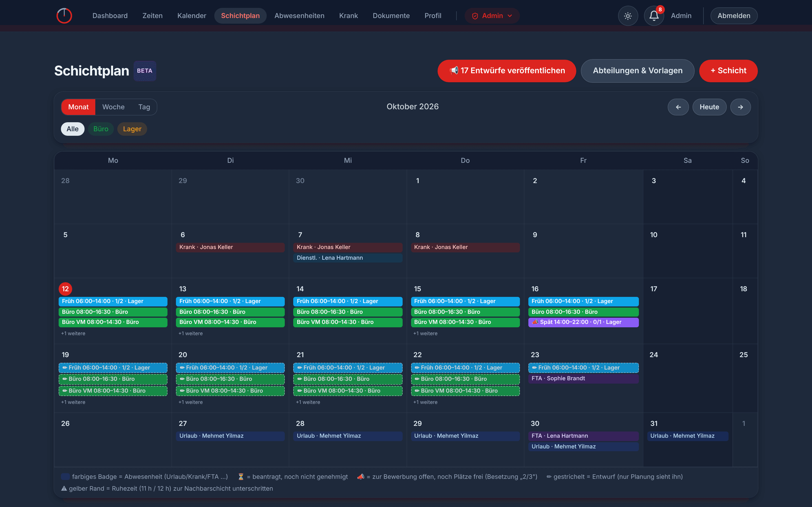The height and width of the screenshot is (507, 812).
Task: Select the orange Lager filter chip
Action: pos(132,129)
